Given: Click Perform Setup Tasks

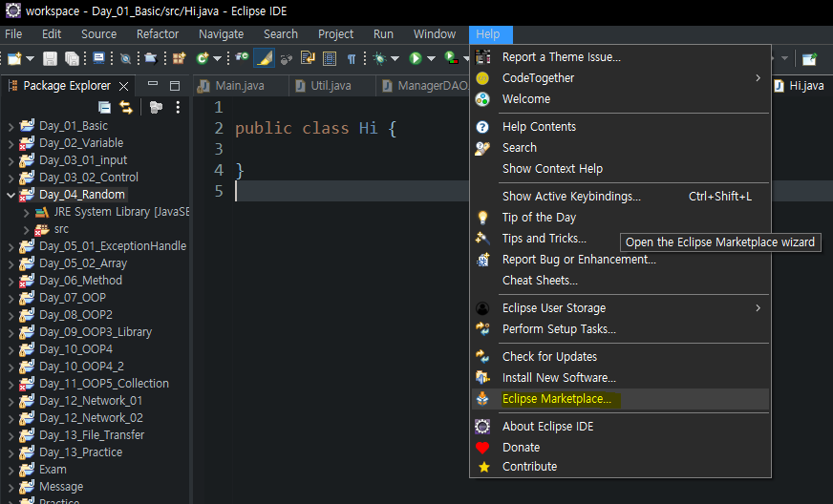Looking at the screenshot, I should [620, 328].
